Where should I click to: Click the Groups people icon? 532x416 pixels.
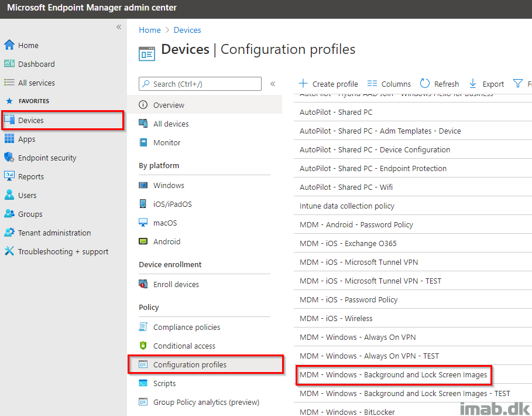[x=9, y=214]
